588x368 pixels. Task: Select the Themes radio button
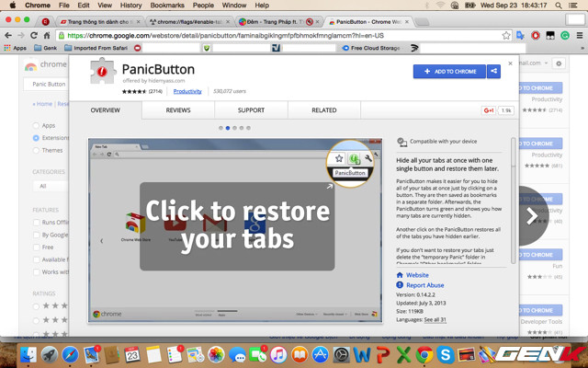coord(36,150)
